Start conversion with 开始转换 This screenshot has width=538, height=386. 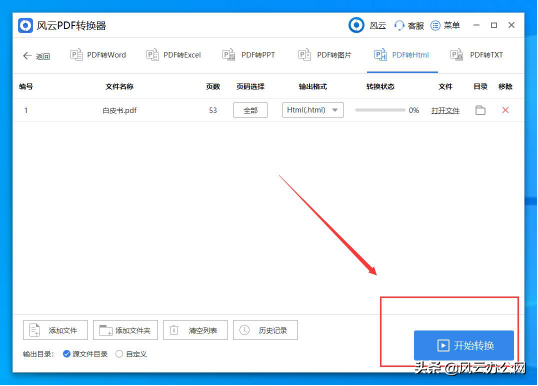pyautogui.click(x=464, y=345)
